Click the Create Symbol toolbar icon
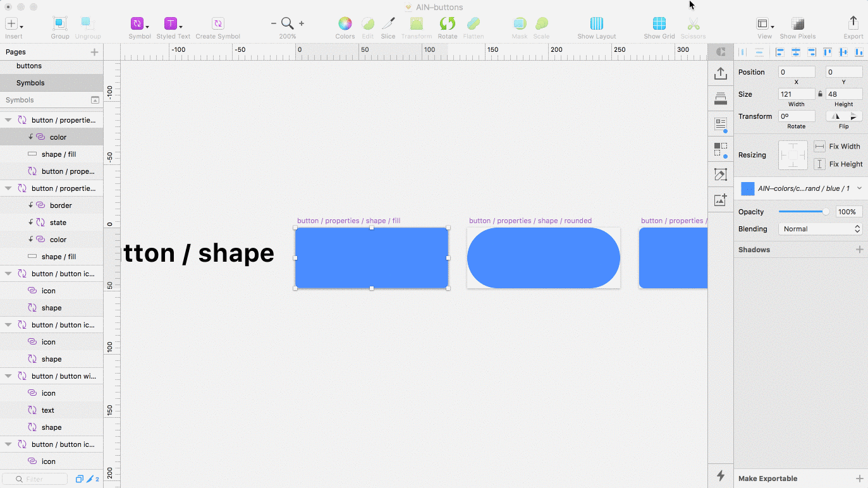This screenshot has height=488, width=868. point(217,24)
